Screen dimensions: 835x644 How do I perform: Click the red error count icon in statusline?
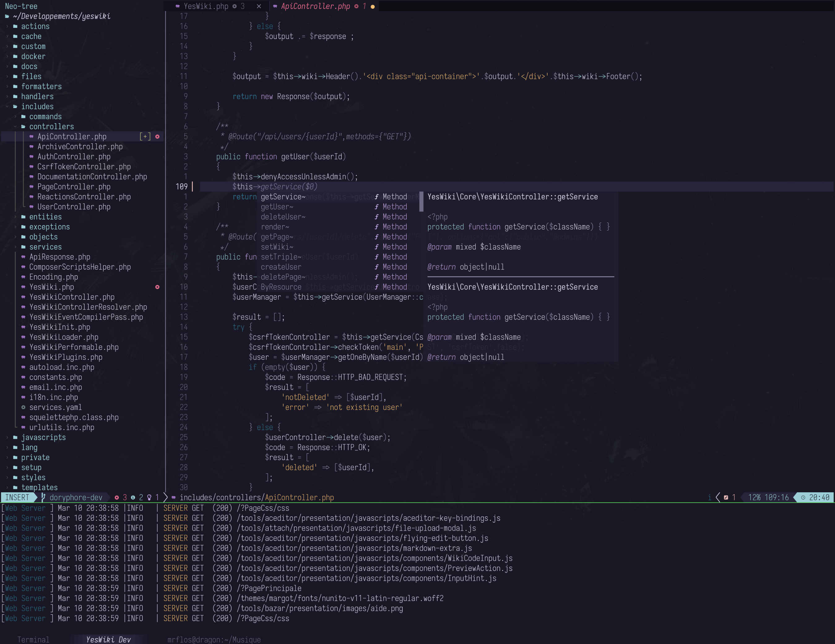[x=117, y=497]
